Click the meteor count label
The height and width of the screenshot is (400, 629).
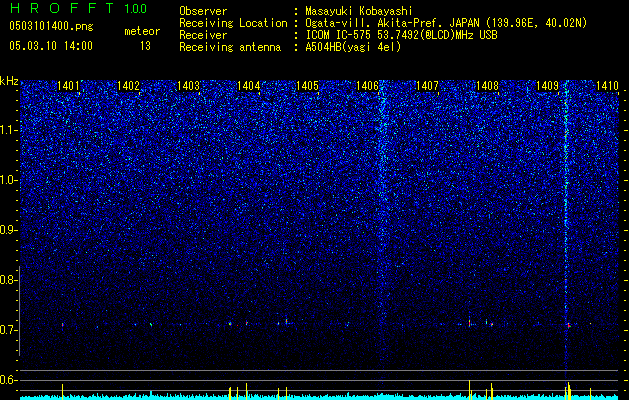coord(142,31)
